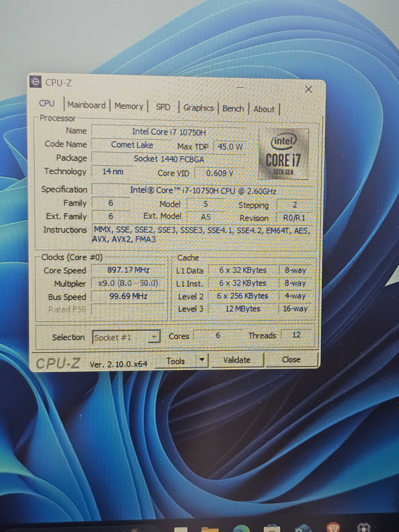399x532 pixels.
Task: Click the Multiplier x9.0 value
Action: tap(128, 283)
